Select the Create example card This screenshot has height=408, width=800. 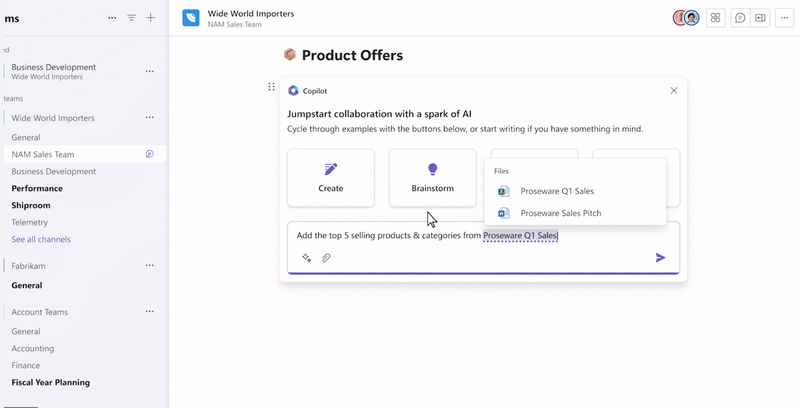pyautogui.click(x=331, y=178)
